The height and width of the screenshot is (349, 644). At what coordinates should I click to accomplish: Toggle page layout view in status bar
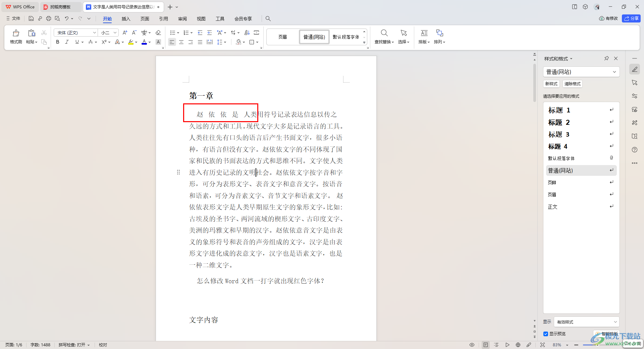[x=486, y=345]
